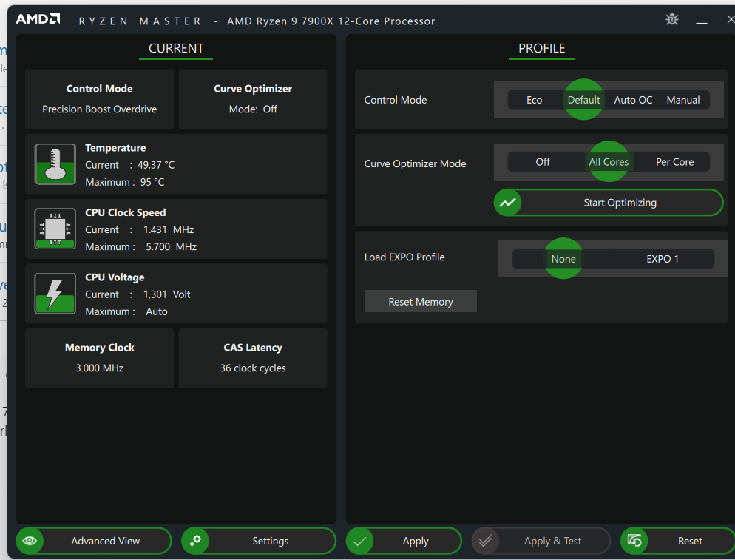735x560 pixels.
Task: Choose EXPO 1 memory profile
Action: 663,259
